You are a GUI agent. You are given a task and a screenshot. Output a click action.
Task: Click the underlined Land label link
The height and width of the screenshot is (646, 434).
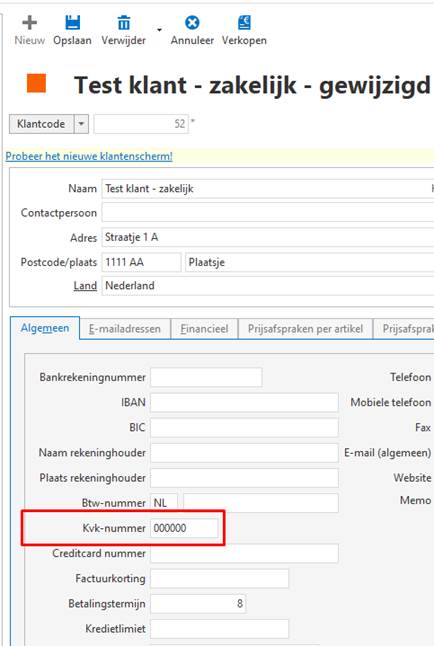pos(85,286)
